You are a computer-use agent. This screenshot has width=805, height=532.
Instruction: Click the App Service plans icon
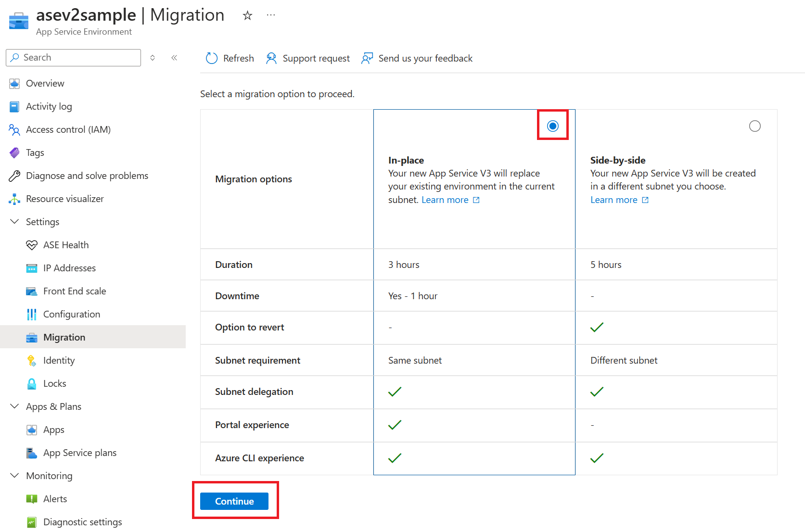tap(32, 453)
